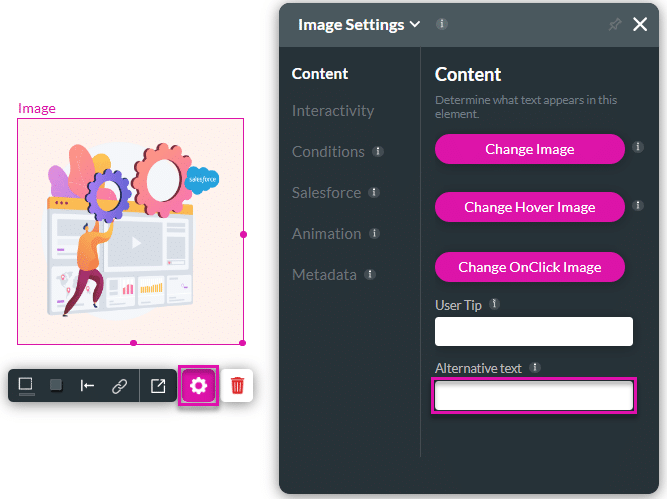
Task: Pin the Image Settings panel
Action: point(614,24)
